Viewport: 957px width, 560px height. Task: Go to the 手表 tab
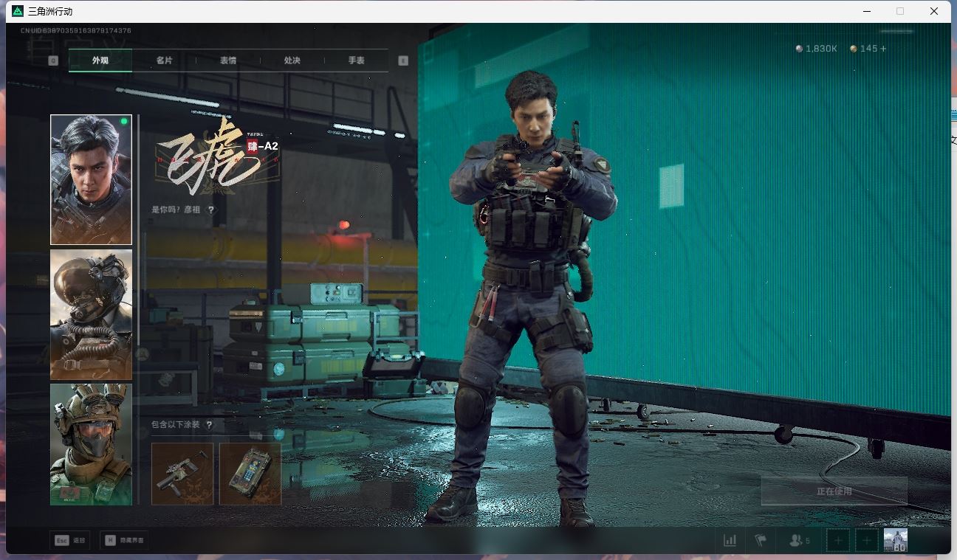tap(357, 61)
